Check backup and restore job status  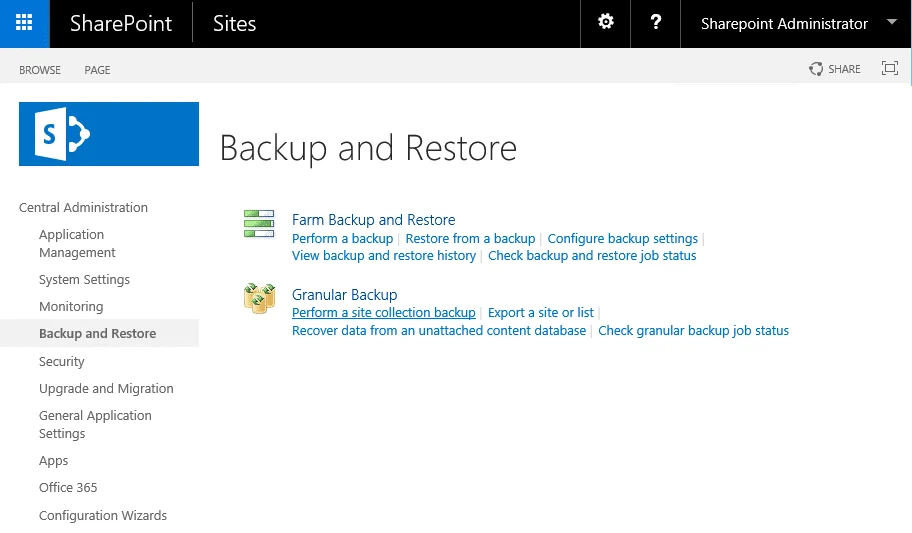592,255
